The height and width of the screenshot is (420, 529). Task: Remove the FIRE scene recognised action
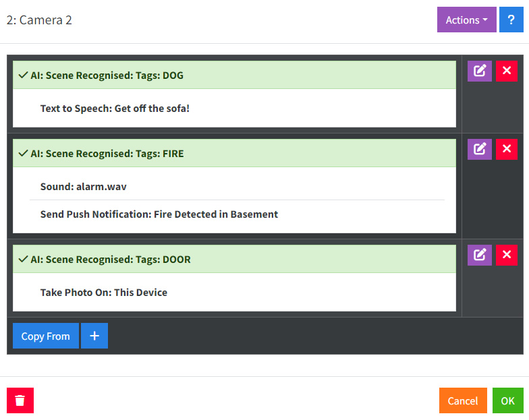click(x=507, y=149)
